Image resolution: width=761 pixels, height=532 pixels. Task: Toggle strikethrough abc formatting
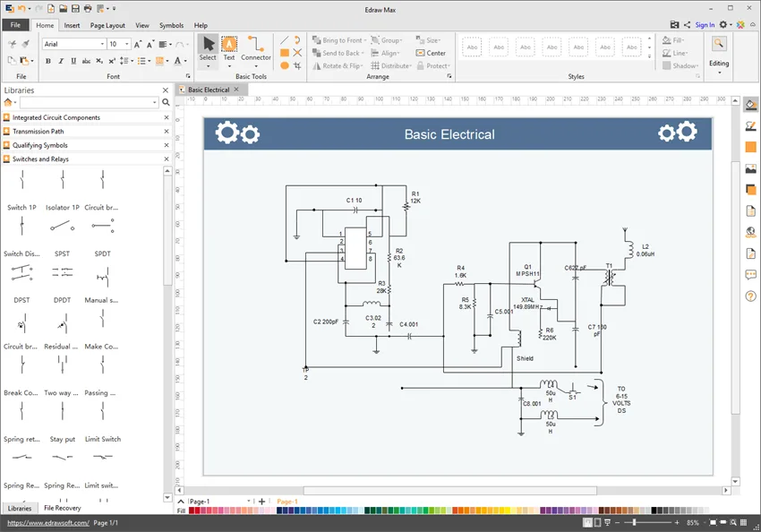[86, 61]
